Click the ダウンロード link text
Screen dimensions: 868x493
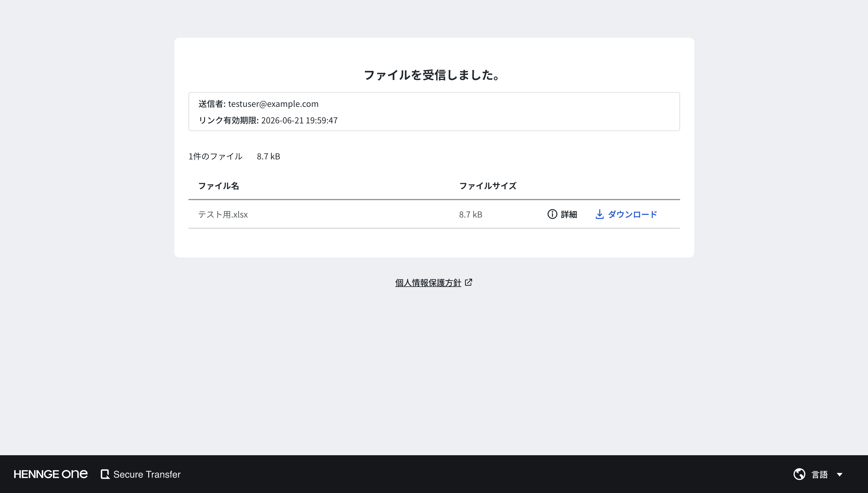[x=633, y=214]
